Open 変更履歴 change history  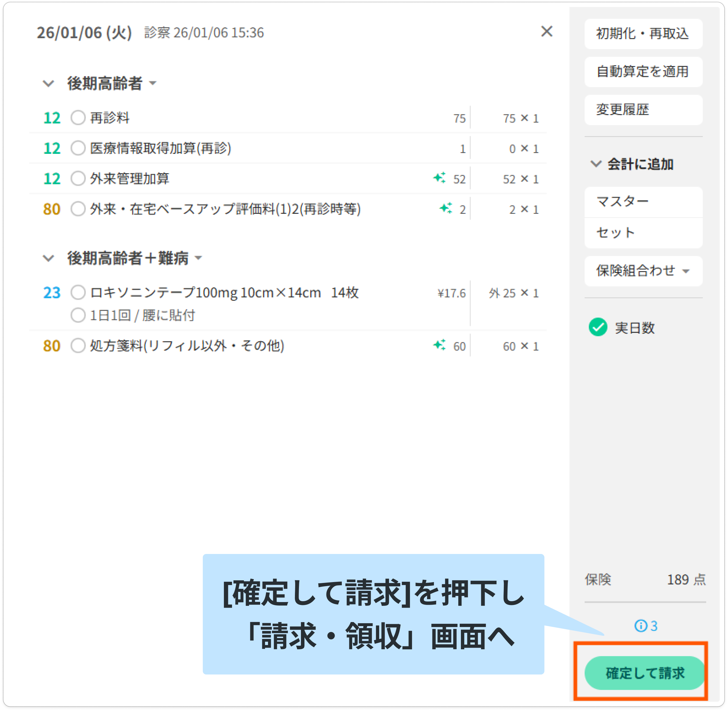click(643, 110)
